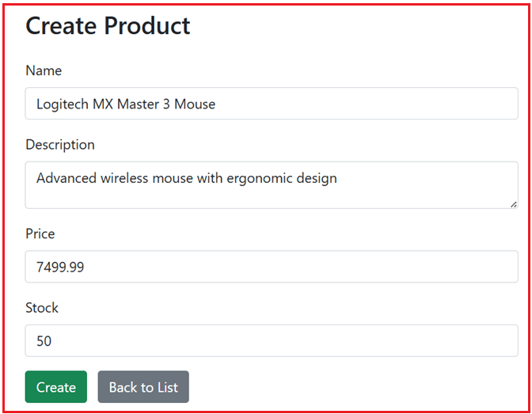The width and height of the screenshot is (532, 414).
Task: Click the Price field label
Action: point(40,234)
